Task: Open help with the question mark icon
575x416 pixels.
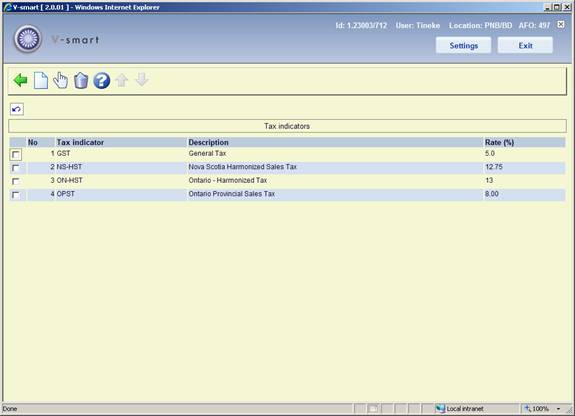Action: click(x=102, y=80)
